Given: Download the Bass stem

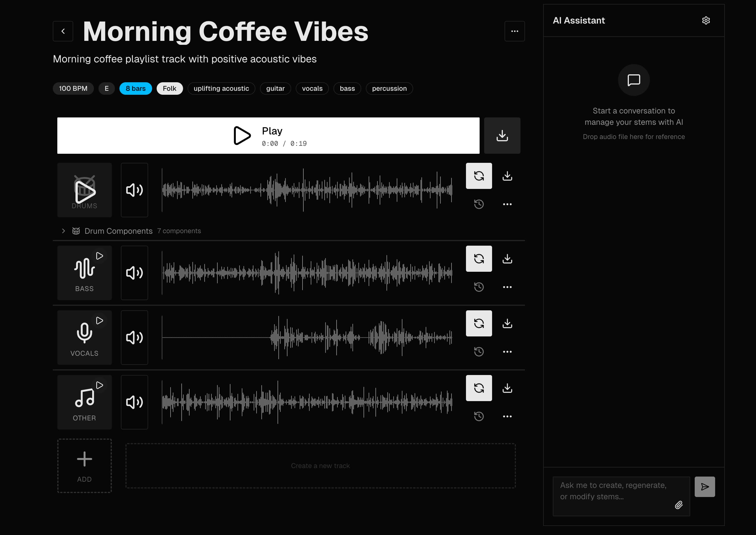Looking at the screenshot, I should [x=507, y=259].
